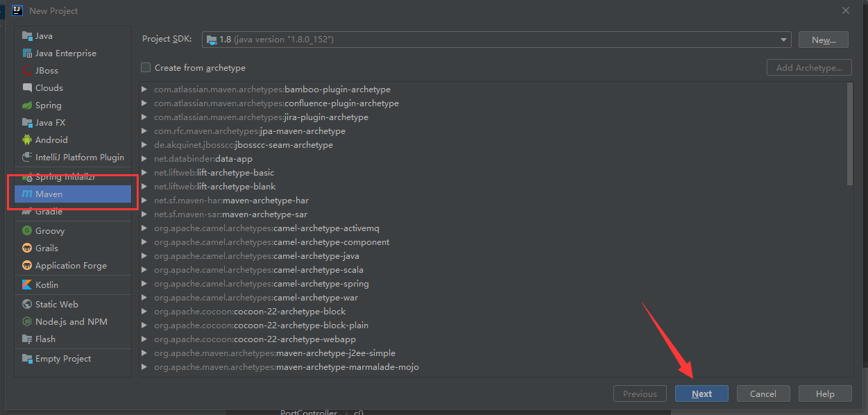Click the Grails icon in sidebar

pos(27,248)
